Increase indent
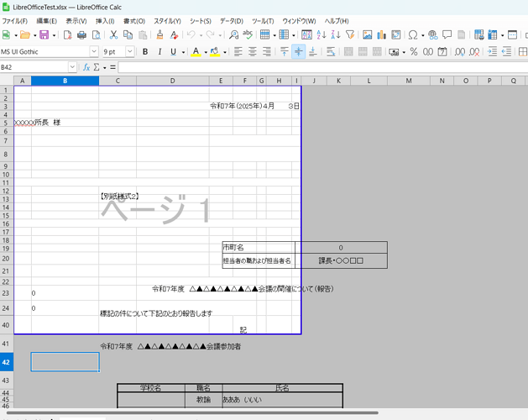528x420 pixels. [x=492, y=51]
